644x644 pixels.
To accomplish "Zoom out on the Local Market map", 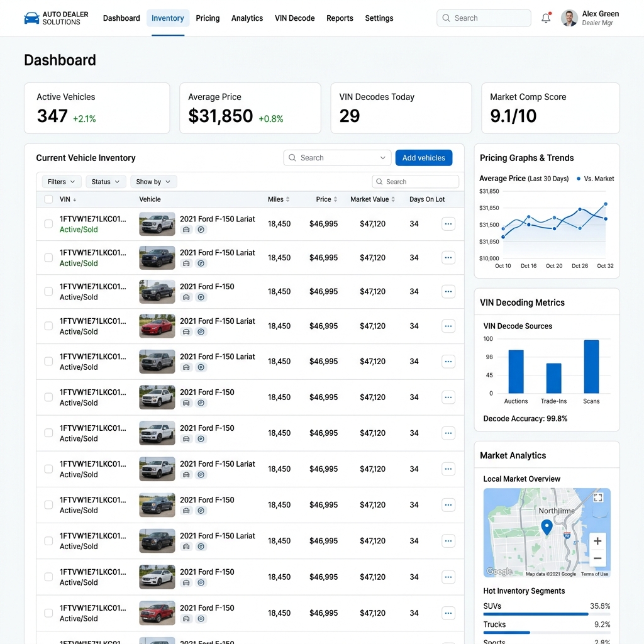I will [x=597, y=558].
